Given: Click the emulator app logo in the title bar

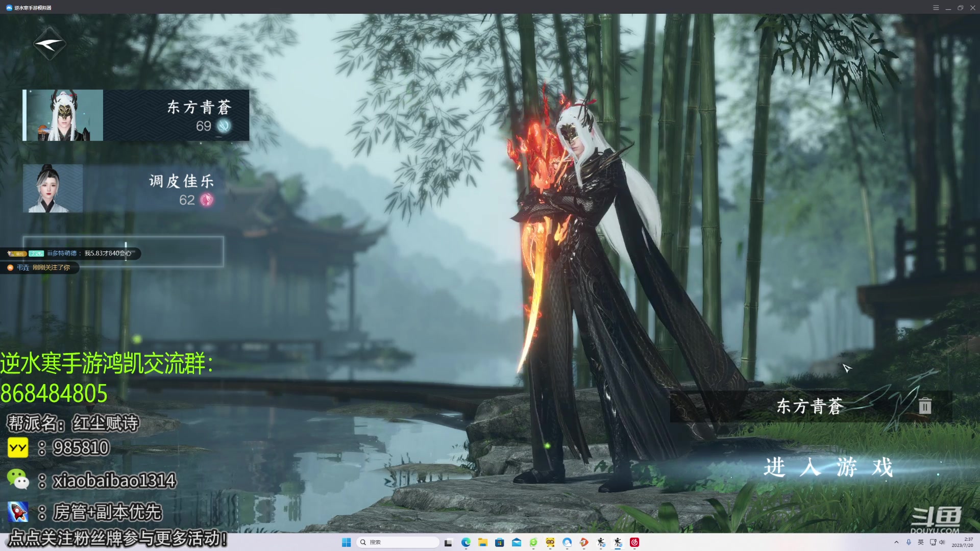Looking at the screenshot, I should pyautogui.click(x=9, y=8).
